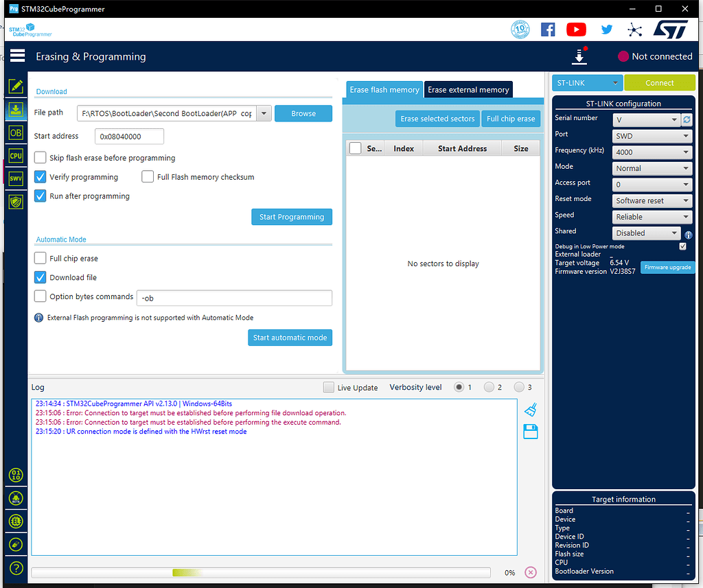The image size is (703, 588).
Task: Open the ST-LINK interface dropdown
Action: tap(587, 83)
